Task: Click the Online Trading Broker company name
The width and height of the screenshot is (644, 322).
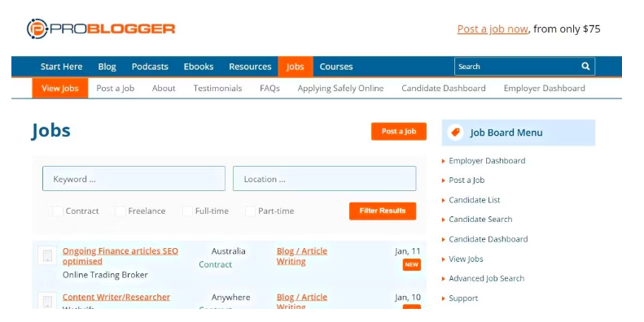Action: (x=105, y=275)
